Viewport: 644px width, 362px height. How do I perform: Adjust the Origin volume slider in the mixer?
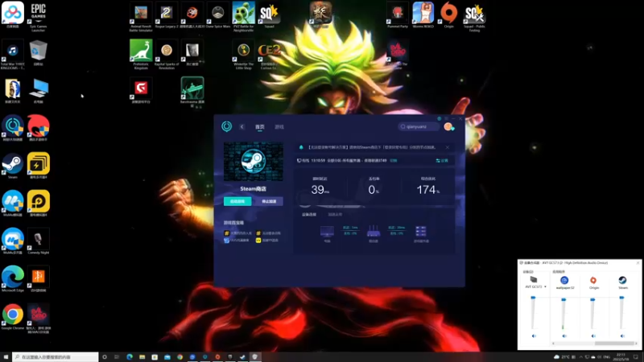pyautogui.click(x=592, y=314)
